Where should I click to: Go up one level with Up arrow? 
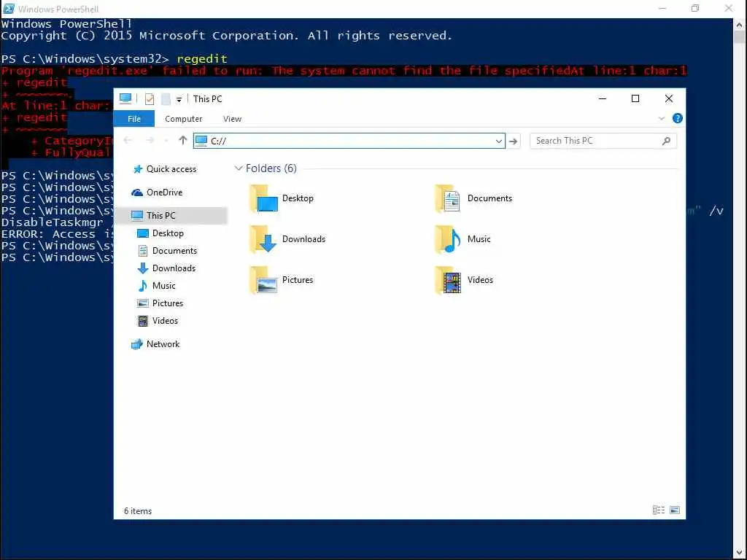pyautogui.click(x=183, y=140)
